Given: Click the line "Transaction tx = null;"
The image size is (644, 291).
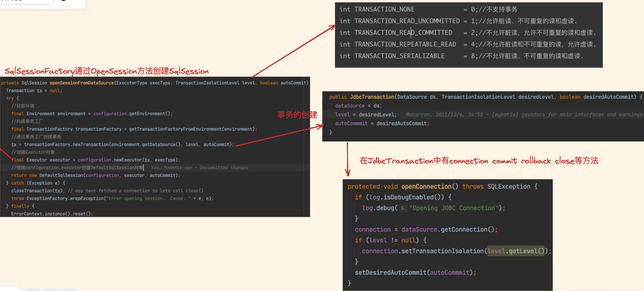Looking at the screenshot, I should pyautogui.click(x=34, y=91).
